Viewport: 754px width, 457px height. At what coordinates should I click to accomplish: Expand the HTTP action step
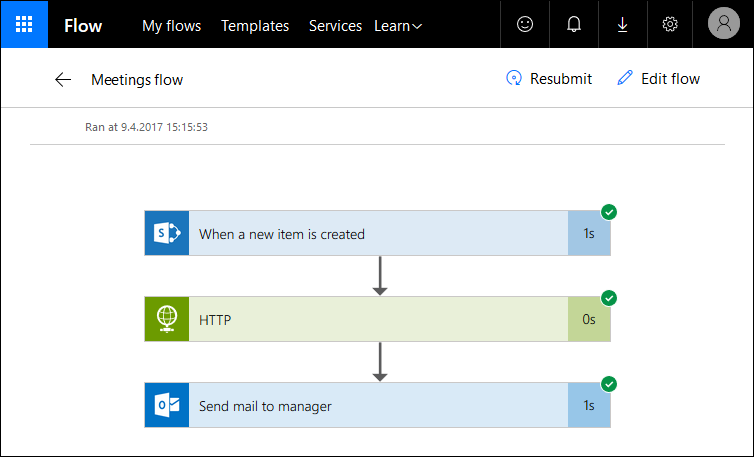click(378, 320)
